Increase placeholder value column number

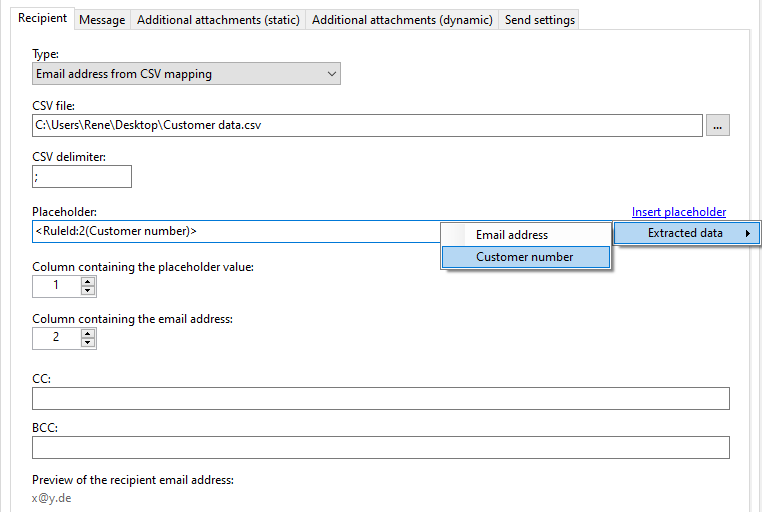[87, 281]
